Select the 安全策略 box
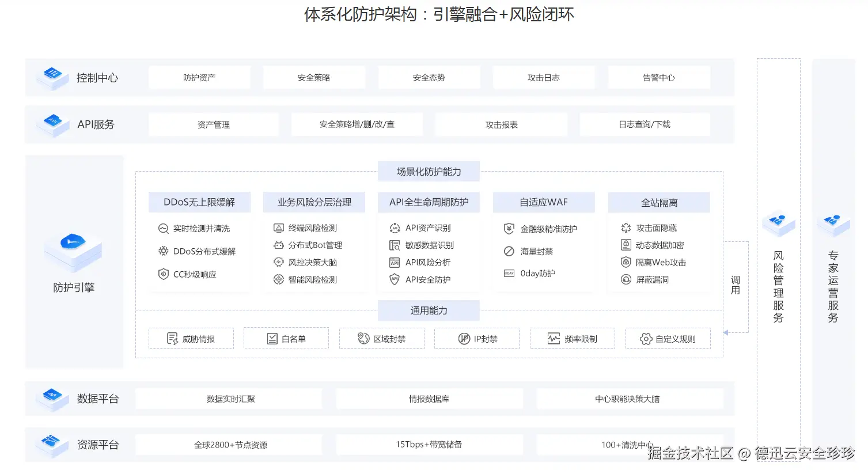868x474 pixels. pos(314,77)
